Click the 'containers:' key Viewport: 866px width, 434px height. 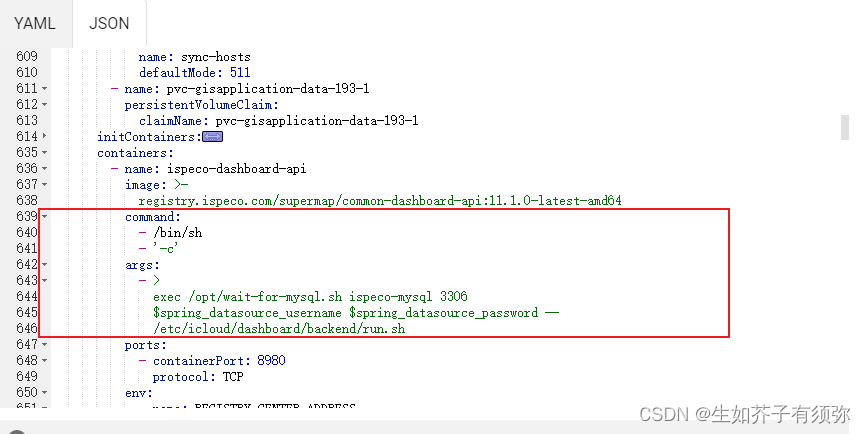coord(135,153)
